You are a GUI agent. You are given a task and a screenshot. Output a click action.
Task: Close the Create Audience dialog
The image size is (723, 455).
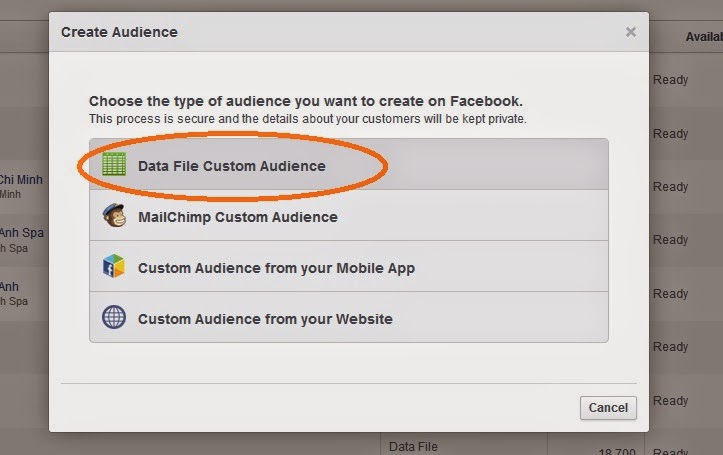[631, 32]
